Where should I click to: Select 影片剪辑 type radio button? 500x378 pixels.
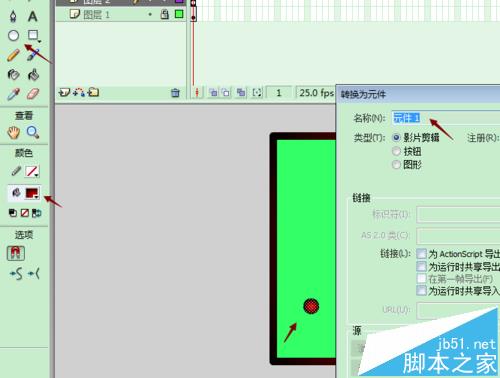coord(396,137)
